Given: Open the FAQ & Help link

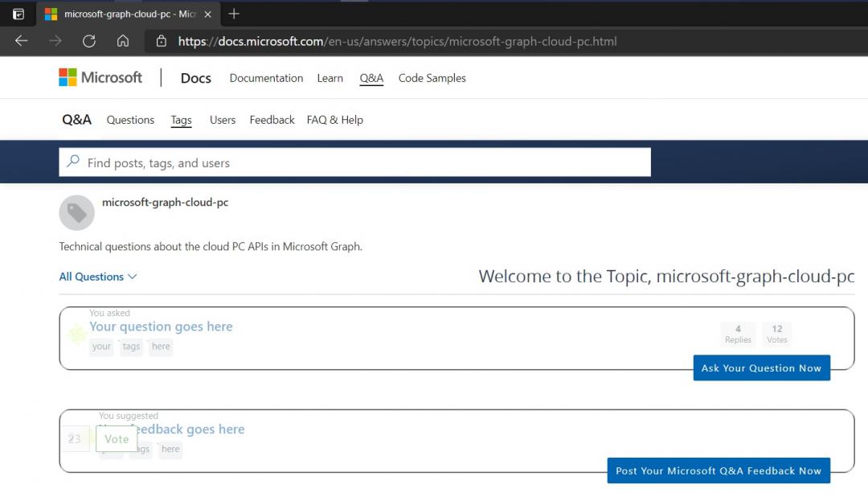Looking at the screenshot, I should click(x=334, y=120).
